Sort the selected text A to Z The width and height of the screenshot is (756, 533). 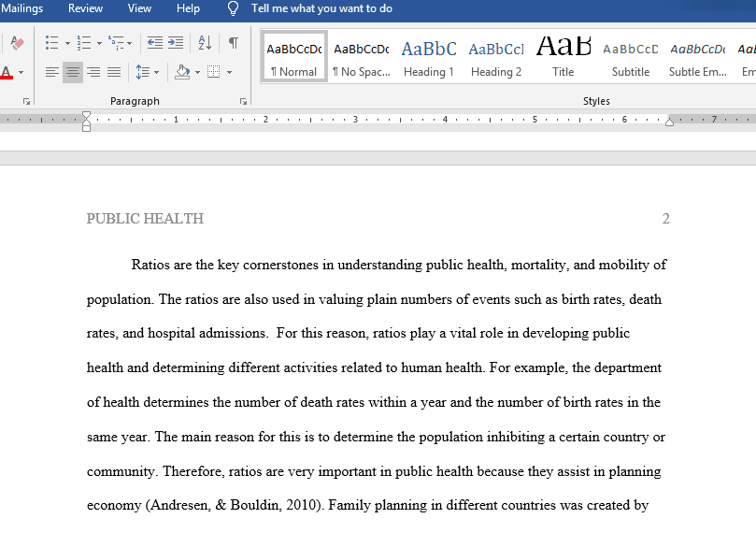205,43
